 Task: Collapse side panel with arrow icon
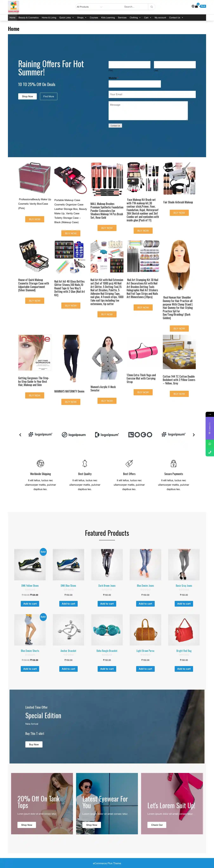point(210,414)
